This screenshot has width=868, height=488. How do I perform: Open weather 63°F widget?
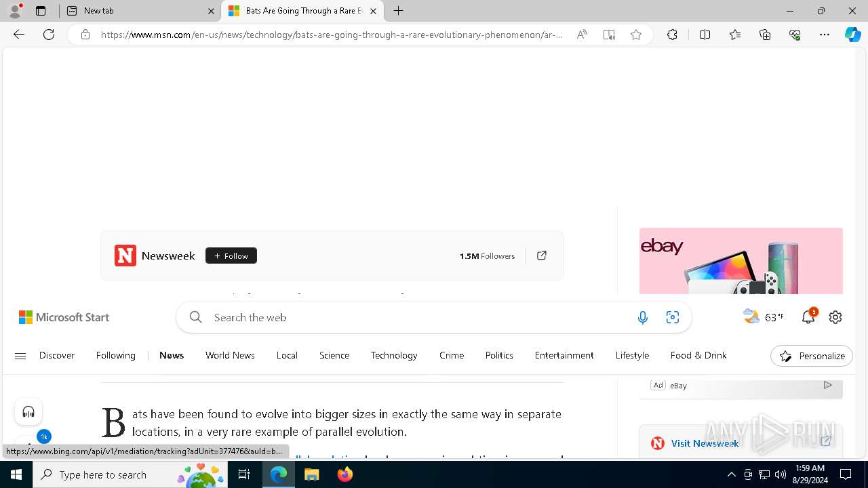pyautogui.click(x=764, y=317)
